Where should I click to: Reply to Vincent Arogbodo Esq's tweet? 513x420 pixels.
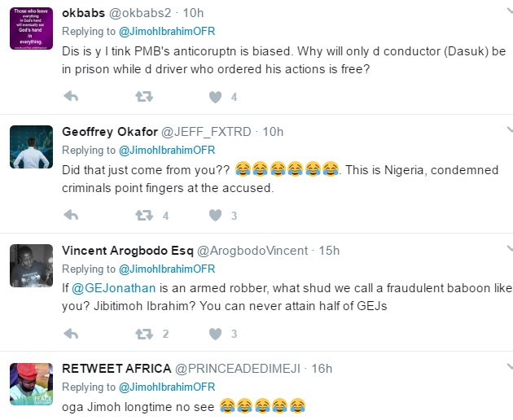pyautogui.click(x=71, y=334)
